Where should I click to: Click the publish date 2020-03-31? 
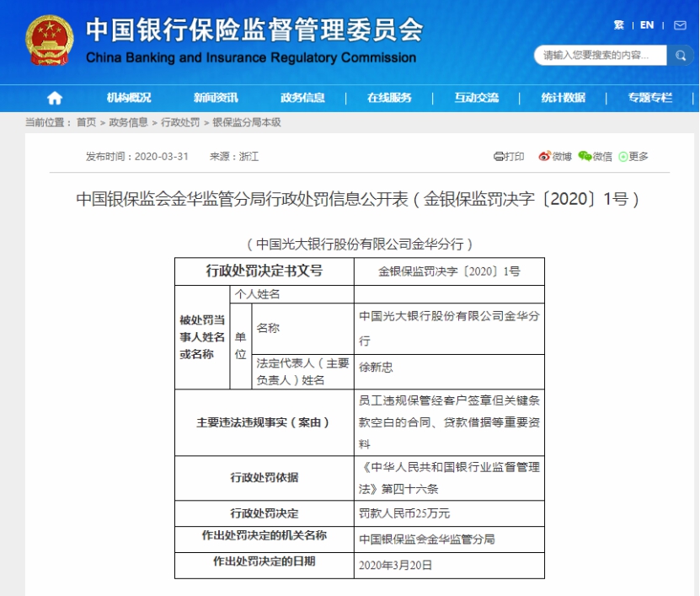(161, 157)
